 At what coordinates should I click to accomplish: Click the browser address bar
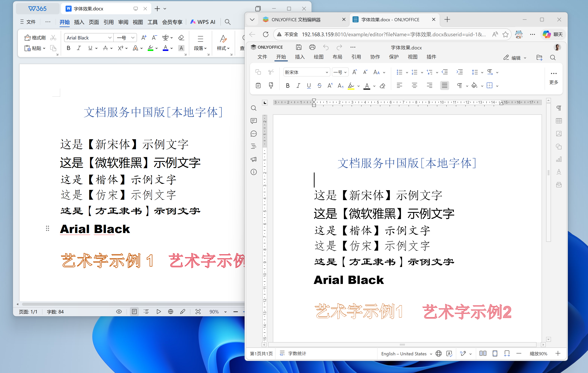click(x=391, y=34)
